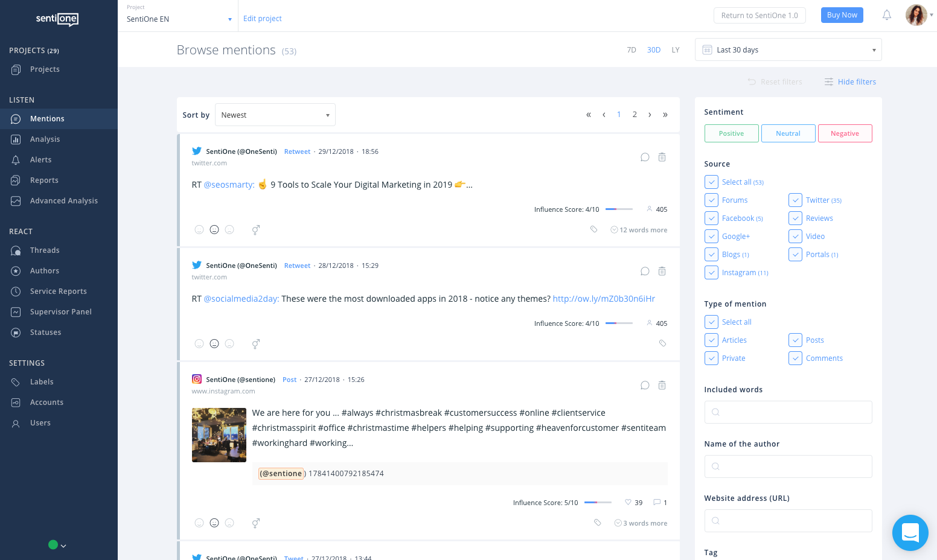937x560 pixels.
Task: Open the live chat widget
Action: pyautogui.click(x=910, y=533)
